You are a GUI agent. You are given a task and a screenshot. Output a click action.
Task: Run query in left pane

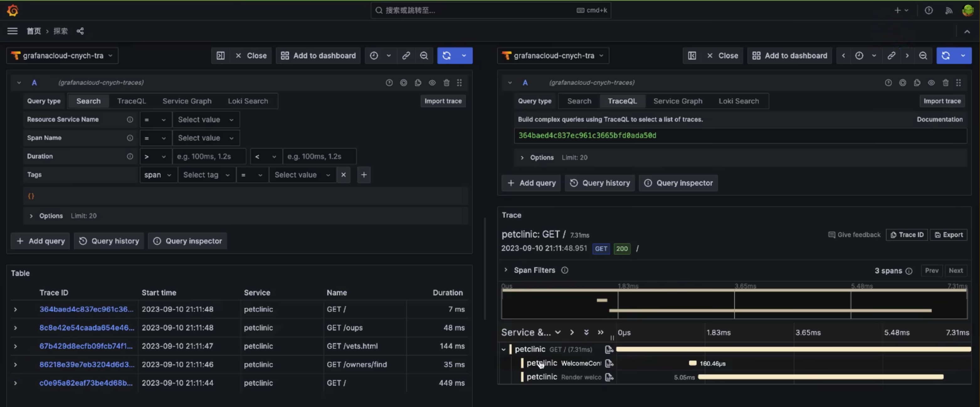(447, 55)
